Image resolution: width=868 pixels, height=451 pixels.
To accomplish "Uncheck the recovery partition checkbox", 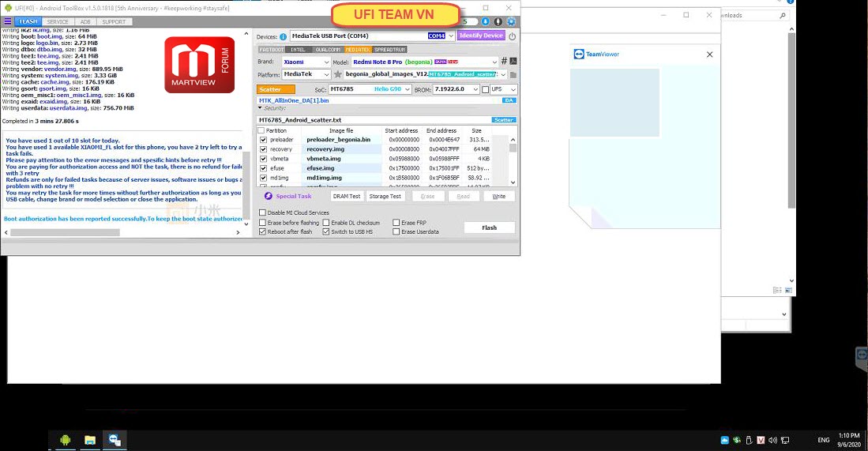I will tap(264, 149).
